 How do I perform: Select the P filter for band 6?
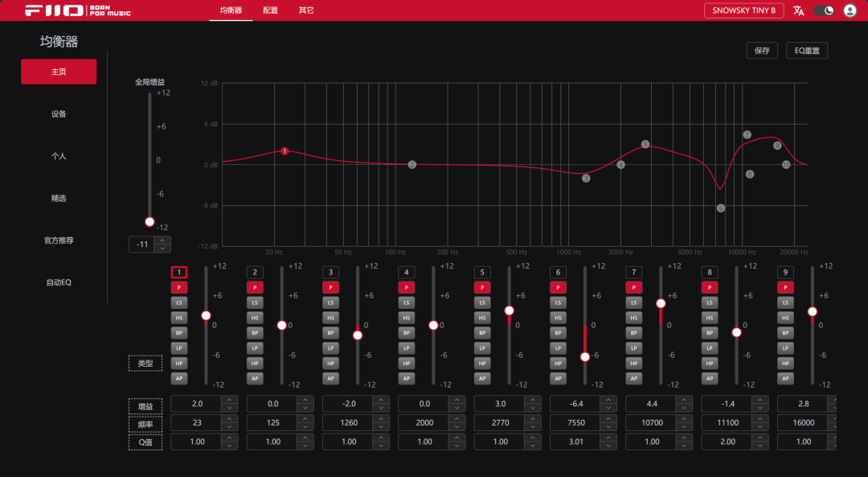(558, 287)
